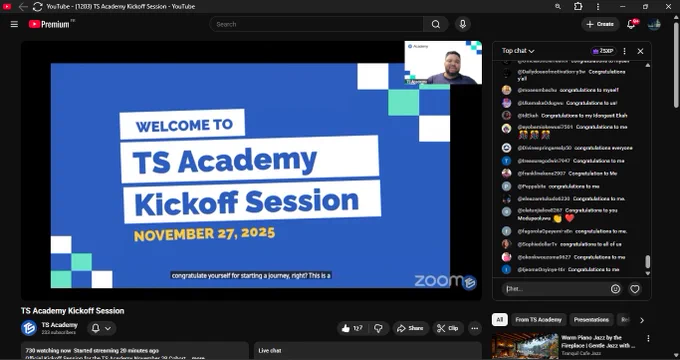This screenshot has width=680, height=360.
Task: Open the notification bell dropdown beside TS Academy
Action: point(101,328)
